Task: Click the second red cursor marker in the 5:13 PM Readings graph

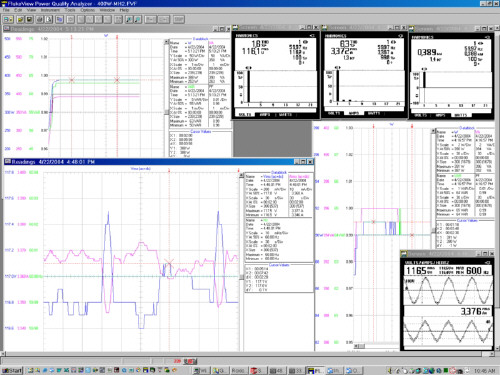Action: (x=117, y=38)
